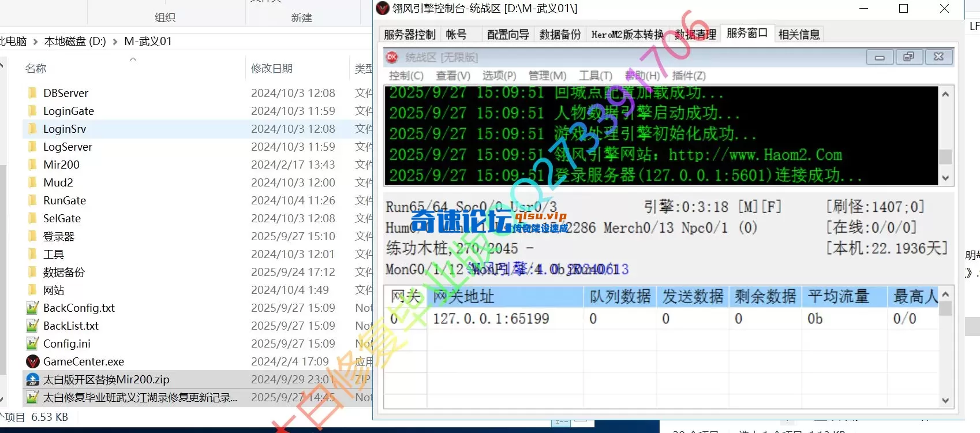Open the 管理(M) menu
Image resolution: width=980 pixels, height=433 pixels.
point(548,76)
